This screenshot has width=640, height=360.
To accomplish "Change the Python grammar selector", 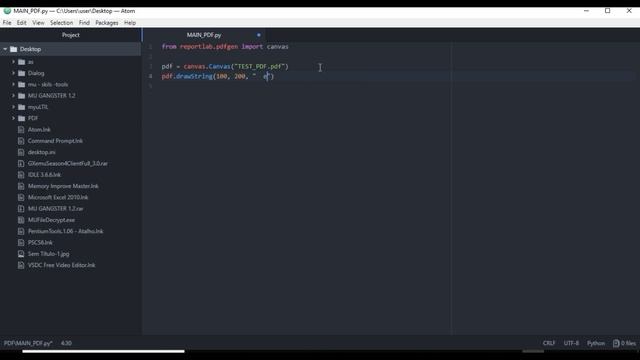I will 596,343.
